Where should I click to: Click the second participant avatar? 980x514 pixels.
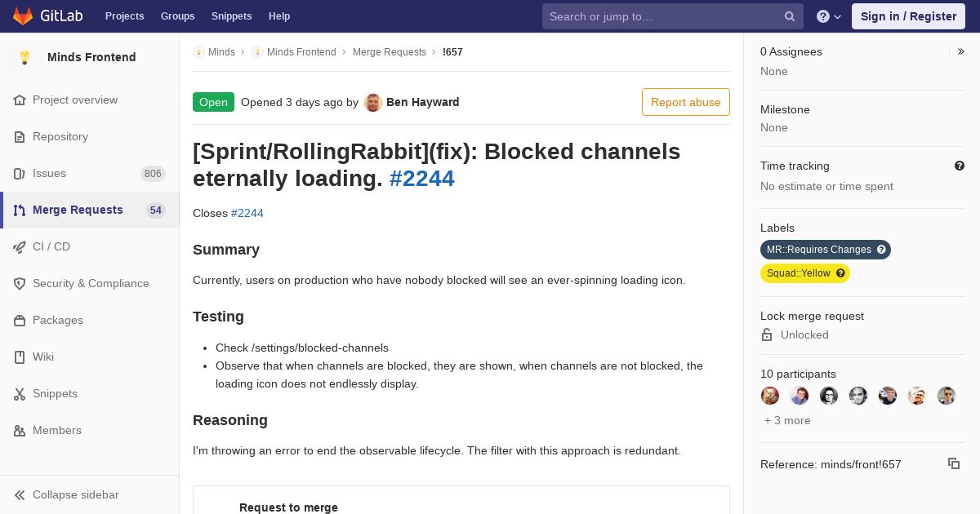click(x=800, y=396)
